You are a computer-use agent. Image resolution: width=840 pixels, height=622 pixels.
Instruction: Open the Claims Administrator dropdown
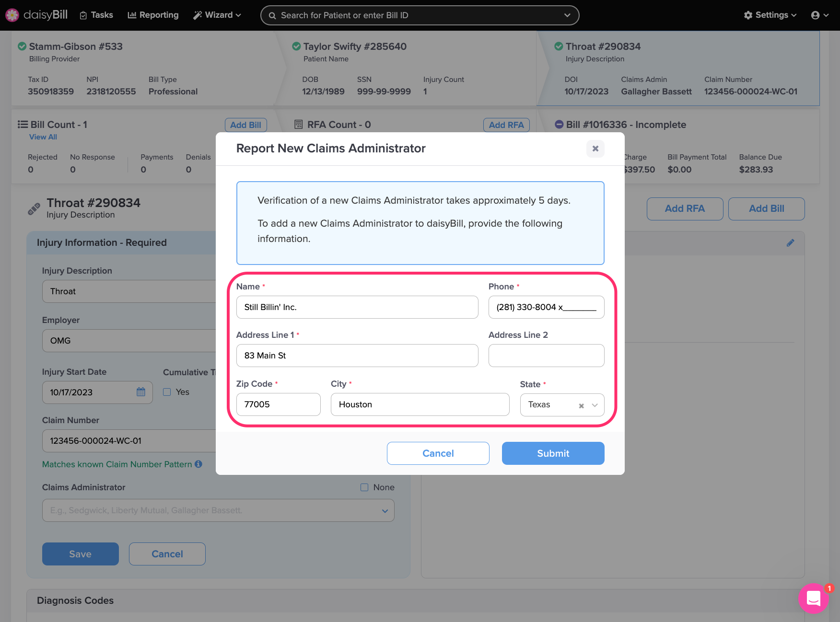385,511
